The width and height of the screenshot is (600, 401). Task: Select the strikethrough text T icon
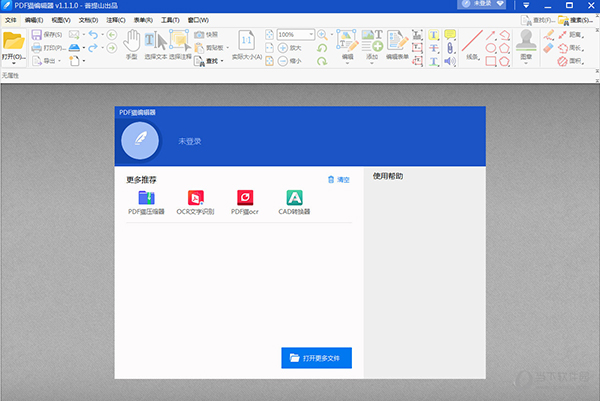pos(434,48)
